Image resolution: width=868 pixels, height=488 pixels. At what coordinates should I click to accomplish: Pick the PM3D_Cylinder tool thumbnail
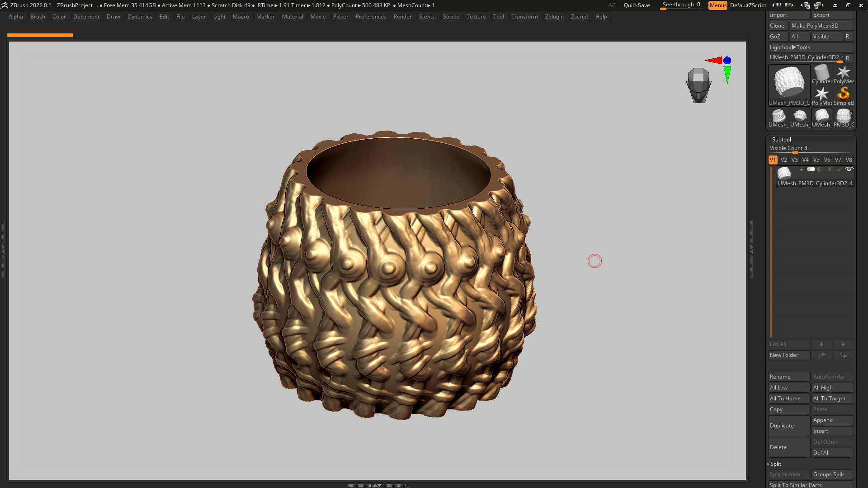tap(843, 118)
